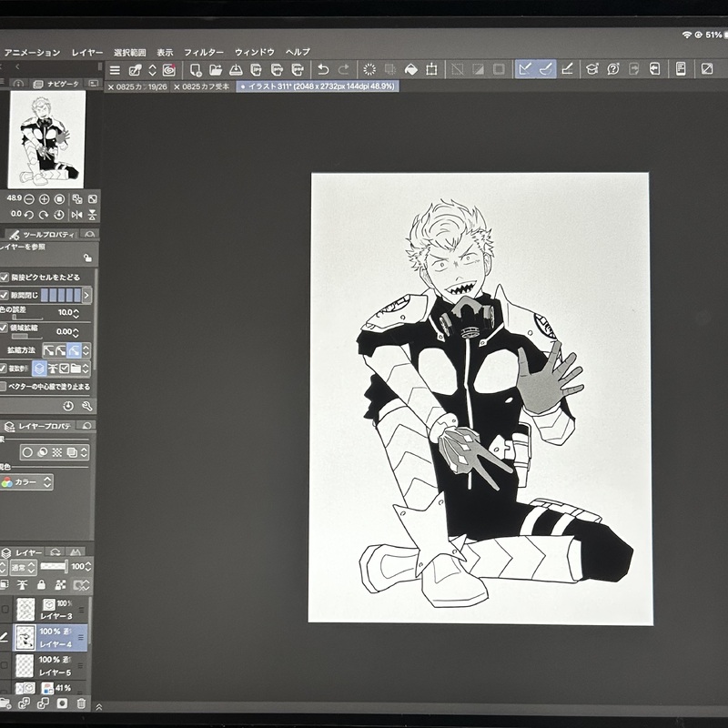Save the file with the Save icon
Screen dimensions: 728x728
pyautogui.click(x=236, y=70)
